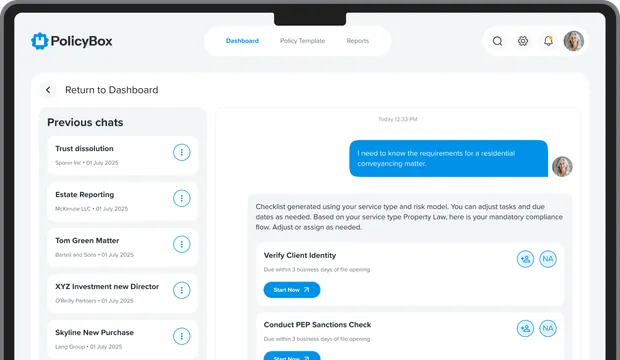Switch to the Policy Template tab
Image resolution: width=620 pixels, height=360 pixels.
pos(302,41)
